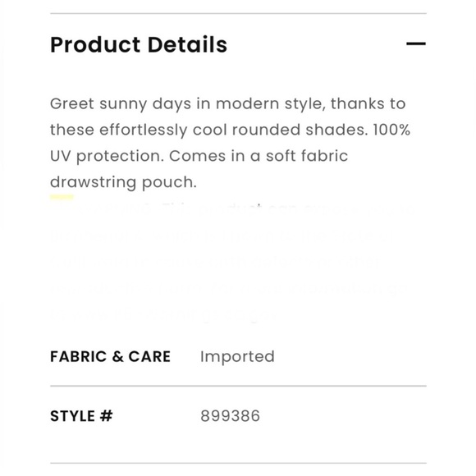The width and height of the screenshot is (476, 476).
Task: Click the STYLE # label
Action: pyautogui.click(x=81, y=416)
